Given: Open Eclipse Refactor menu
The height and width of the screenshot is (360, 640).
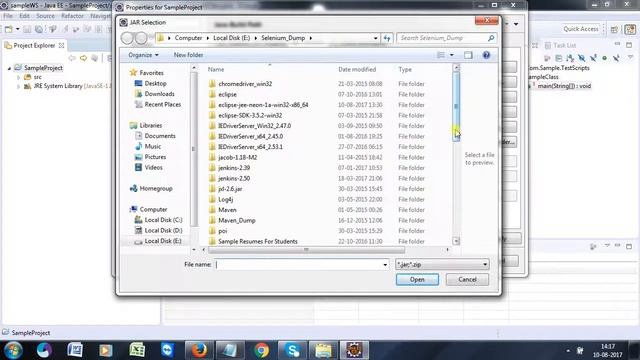Looking at the screenshot, I should pos(72,16).
